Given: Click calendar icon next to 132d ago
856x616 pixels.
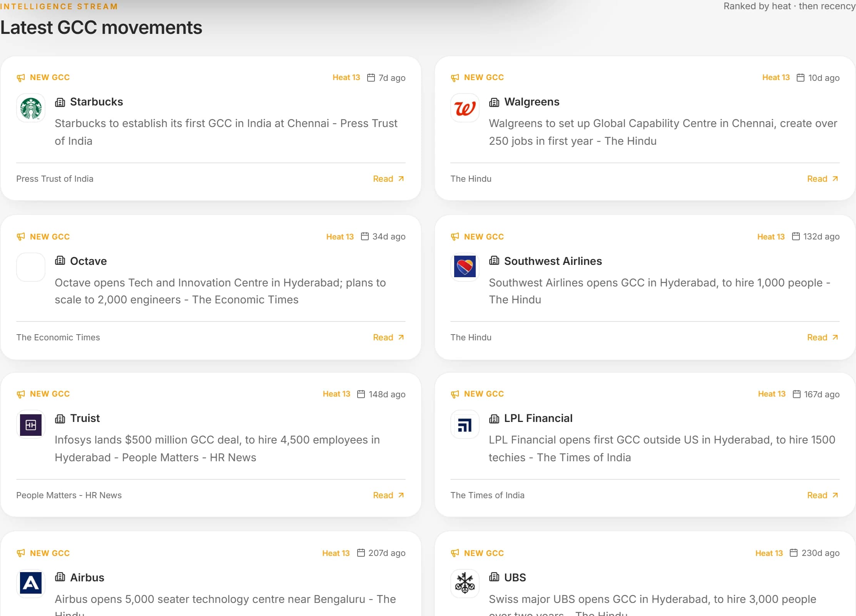Looking at the screenshot, I should click(796, 236).
